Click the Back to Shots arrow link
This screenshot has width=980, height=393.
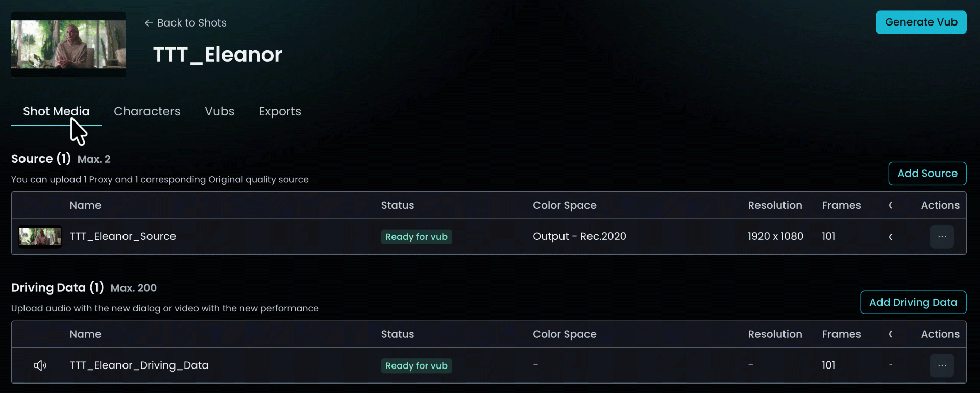tap(185, 23)
